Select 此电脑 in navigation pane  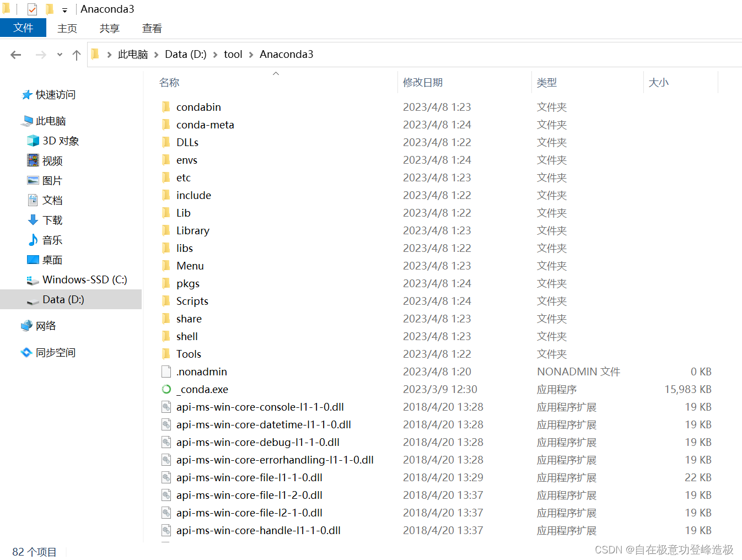[x=51, y=121]
